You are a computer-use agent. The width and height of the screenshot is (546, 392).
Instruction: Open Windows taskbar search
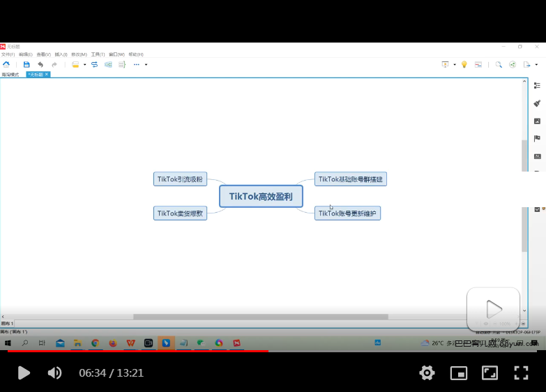point(25,343)
